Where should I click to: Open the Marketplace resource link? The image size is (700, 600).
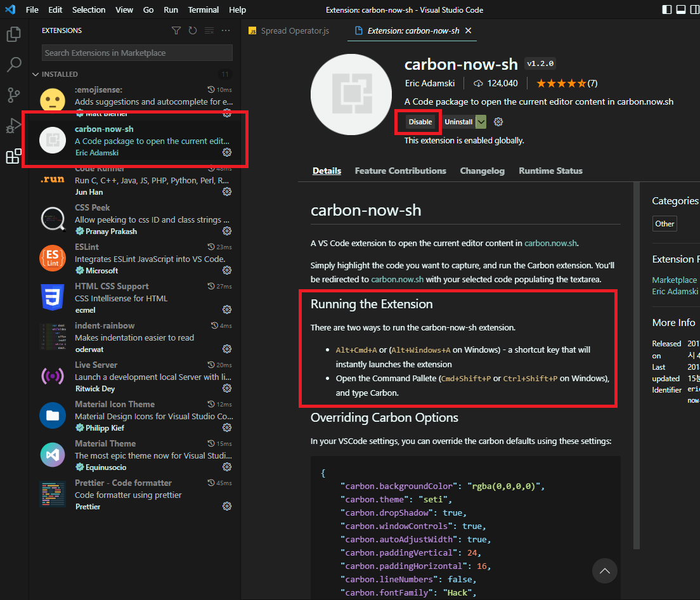[x=674, y=280]
